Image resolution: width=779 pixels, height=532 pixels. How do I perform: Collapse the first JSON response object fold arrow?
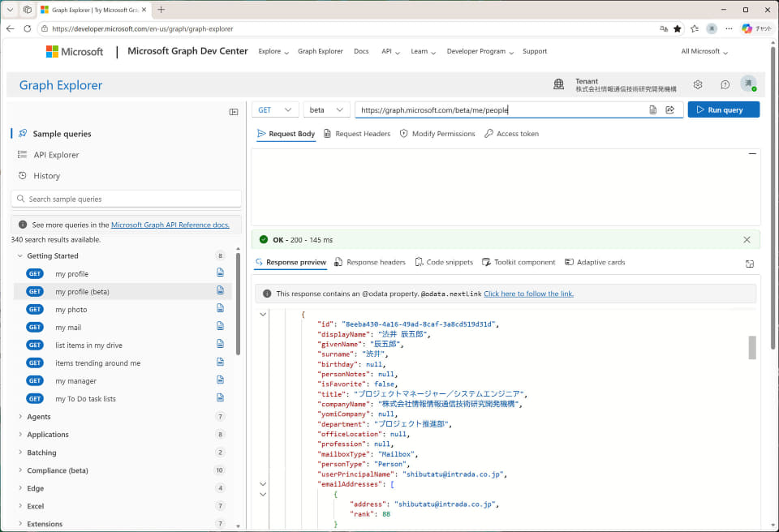[x=263, y=315]
